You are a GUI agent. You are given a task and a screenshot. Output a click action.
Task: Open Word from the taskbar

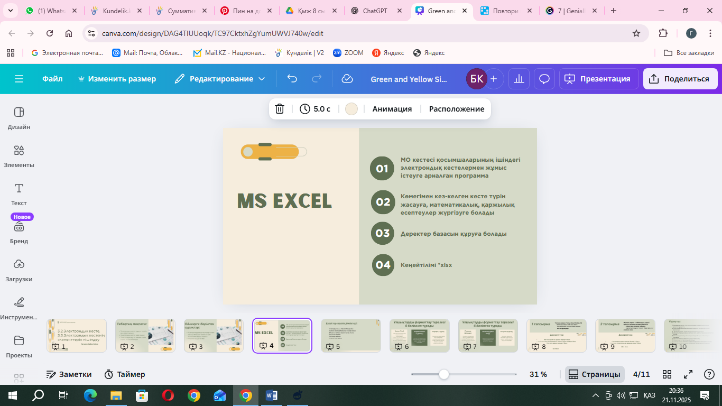(272, 395)
